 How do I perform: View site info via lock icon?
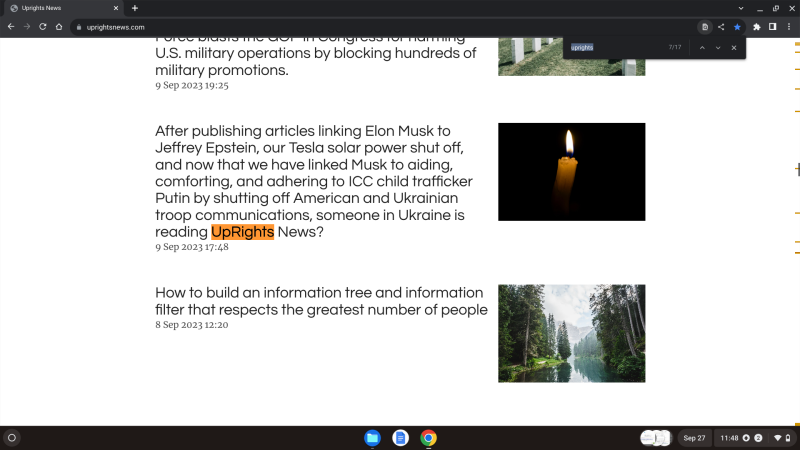click(79, 27)
